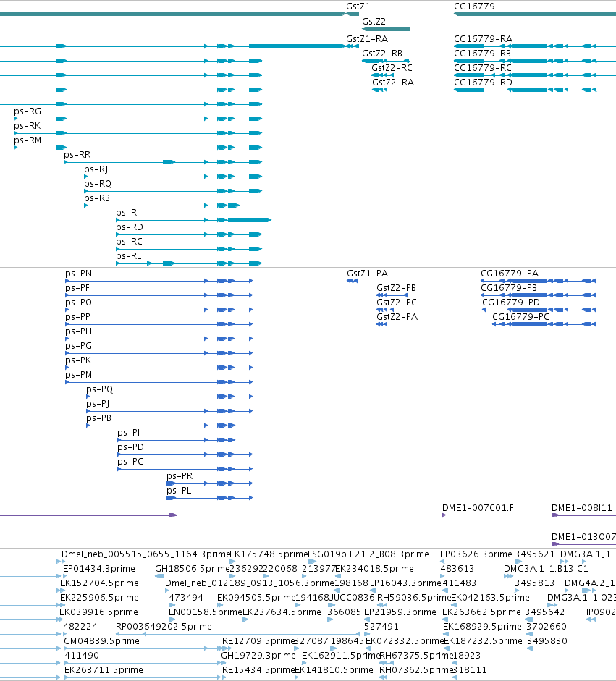The image size is (616, 681).
Task: Click the GstZ2-PB protein label
Action: (396, 288)
